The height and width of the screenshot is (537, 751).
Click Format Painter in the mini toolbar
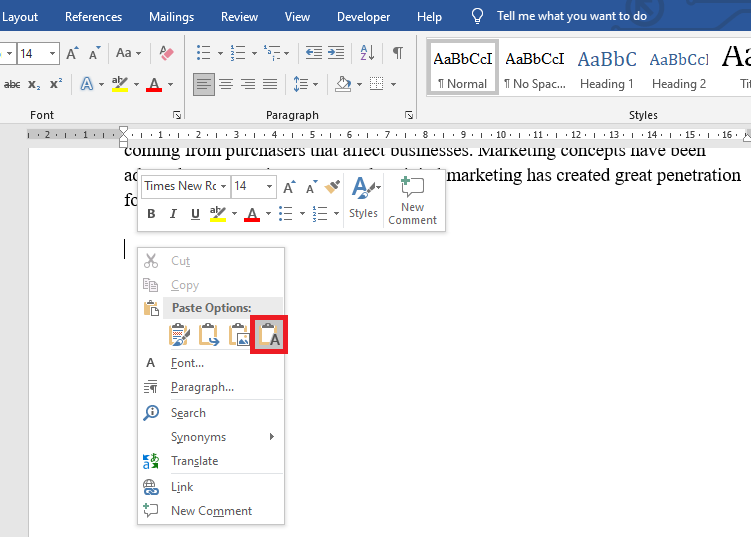coord(332,186)
